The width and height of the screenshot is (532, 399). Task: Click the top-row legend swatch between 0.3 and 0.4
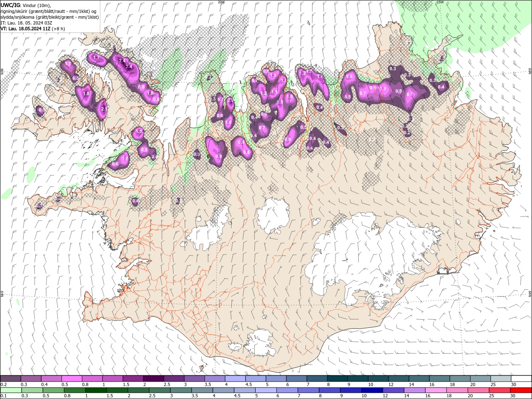point(31,379)
